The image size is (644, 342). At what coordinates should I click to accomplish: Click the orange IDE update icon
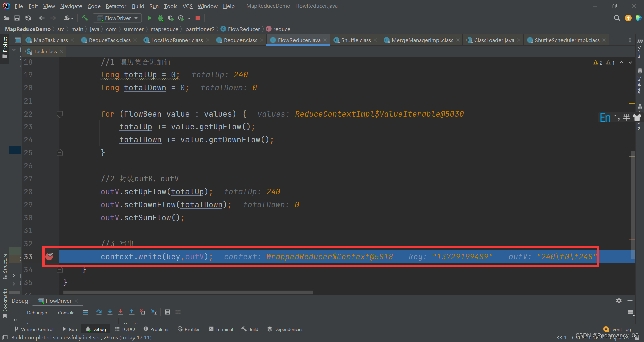click(x=628, y=18)
